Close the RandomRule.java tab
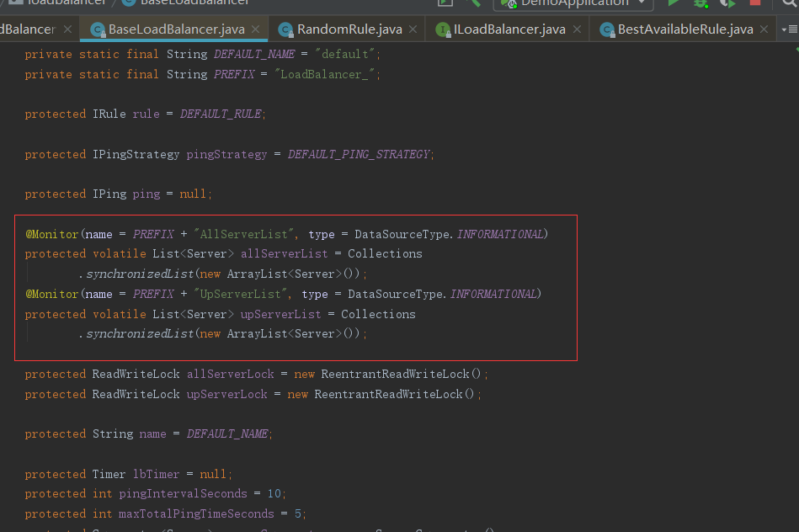This screenshot has width=799, height=532. point(413,29)
